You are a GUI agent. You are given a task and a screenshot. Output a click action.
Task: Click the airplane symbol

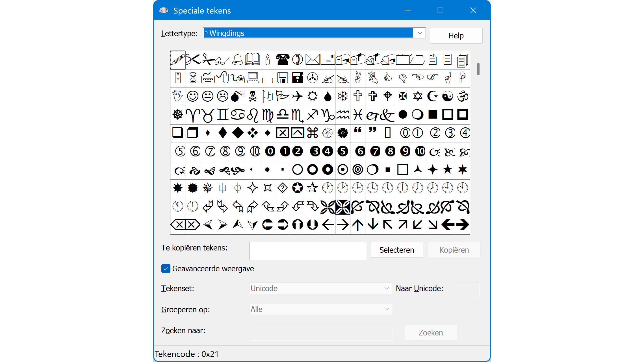298,96
